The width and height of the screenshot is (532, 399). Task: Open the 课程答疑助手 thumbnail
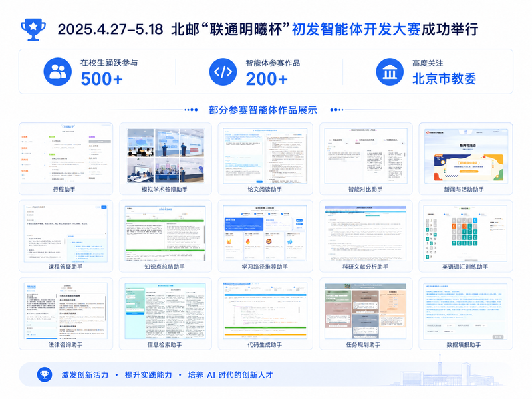coord(66,233)
